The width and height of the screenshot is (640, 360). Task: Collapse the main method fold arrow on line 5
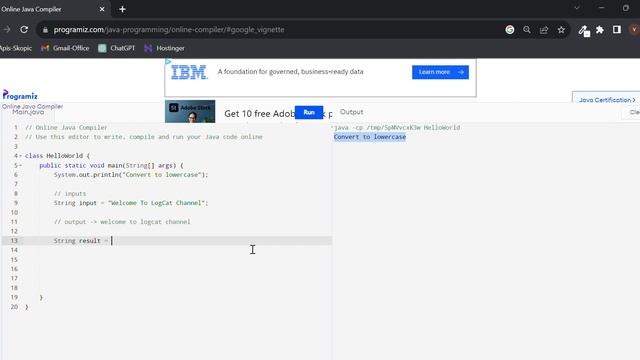point(20,165)
